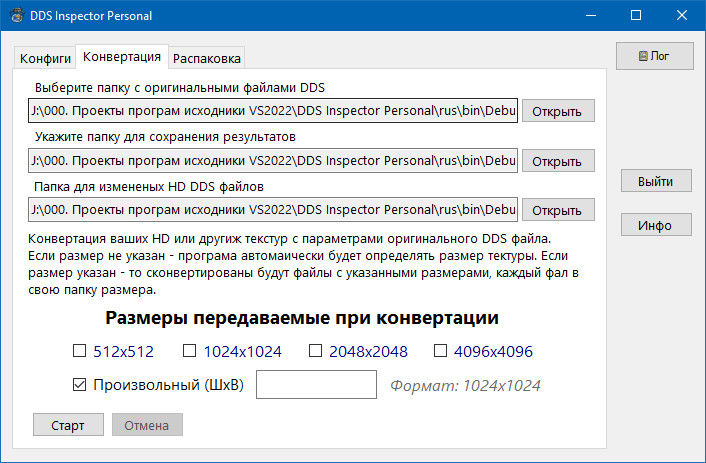706x463 pixels.
Task: Click Открыть for results save folder
Action: (x=557, y=161)
